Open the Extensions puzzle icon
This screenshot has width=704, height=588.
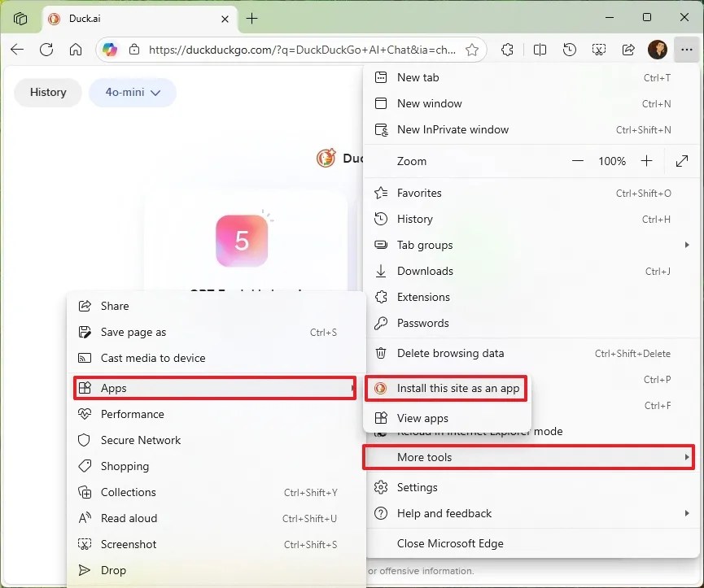click(508, 50)
